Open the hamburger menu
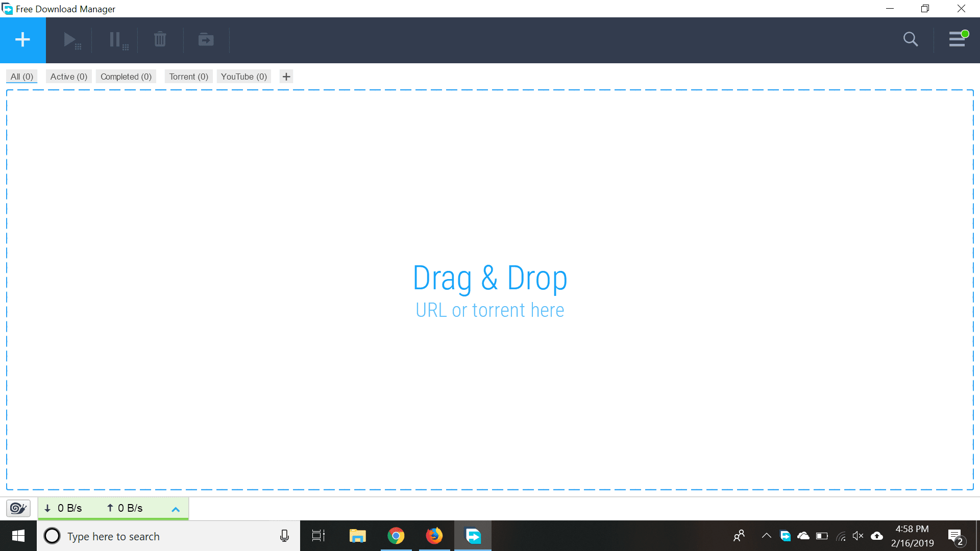 (957, 39)
